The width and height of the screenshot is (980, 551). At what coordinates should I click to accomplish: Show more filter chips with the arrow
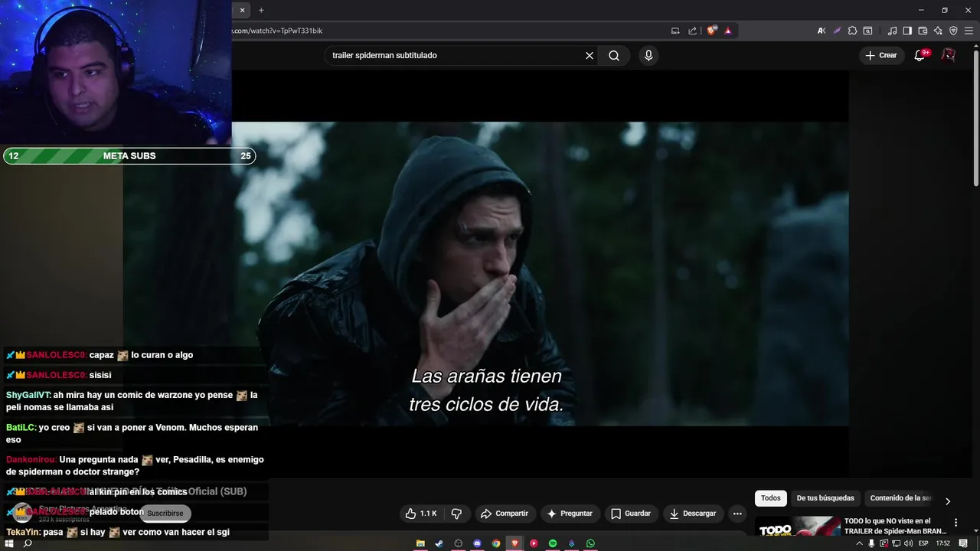[x=947, y=501]
